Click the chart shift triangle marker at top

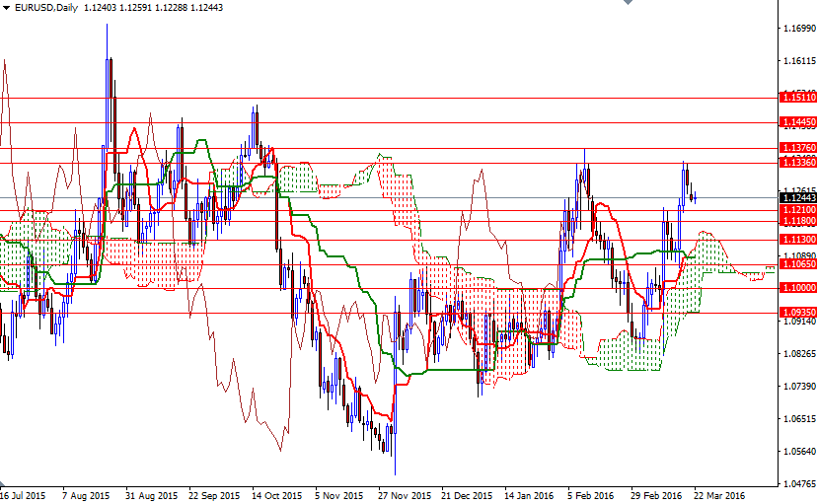pyautogui.click(x=628, y=2)
